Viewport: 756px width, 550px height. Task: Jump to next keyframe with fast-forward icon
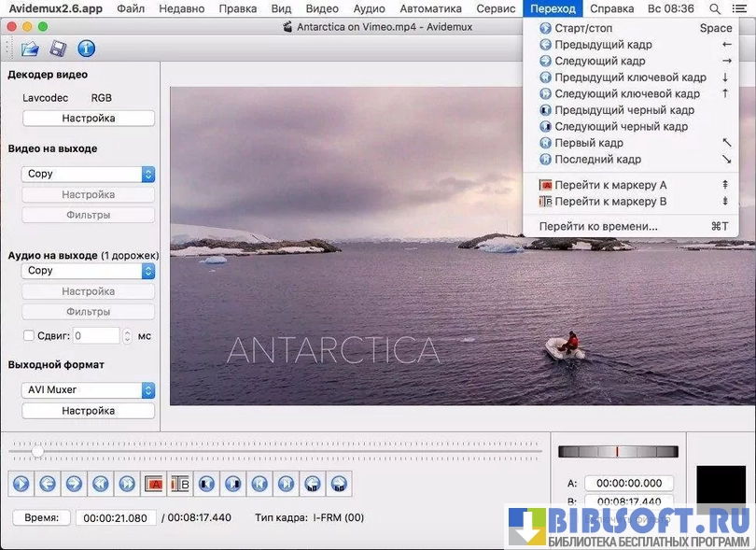tap(127, 484)
